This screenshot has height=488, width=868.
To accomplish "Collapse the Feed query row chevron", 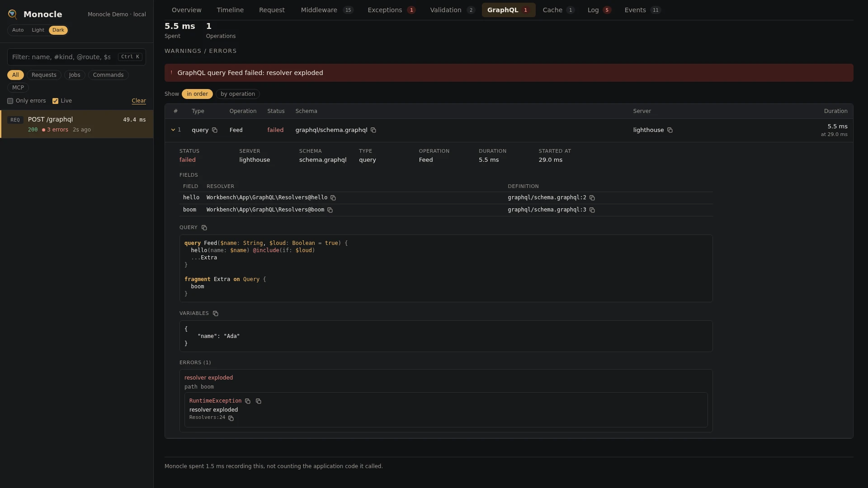I will tap(173, 130).
